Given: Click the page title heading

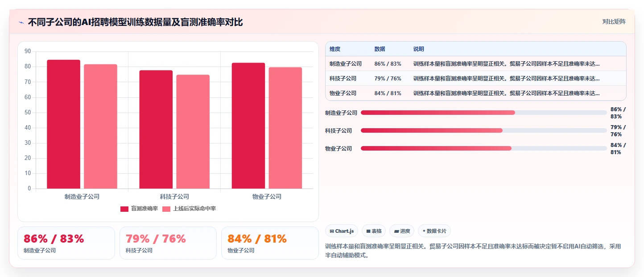Looking at the screenshot, I should [x=135, y=22].
